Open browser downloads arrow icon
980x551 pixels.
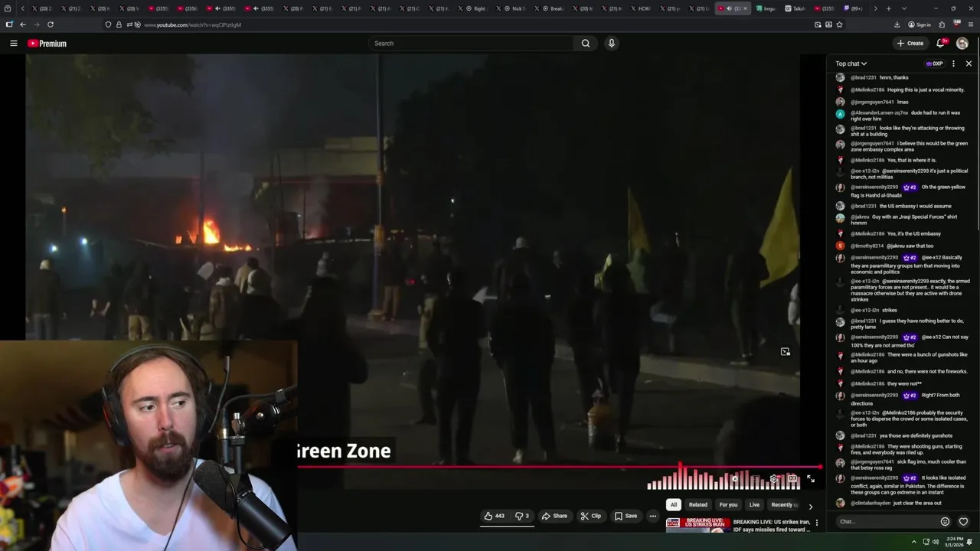[897, 24]
